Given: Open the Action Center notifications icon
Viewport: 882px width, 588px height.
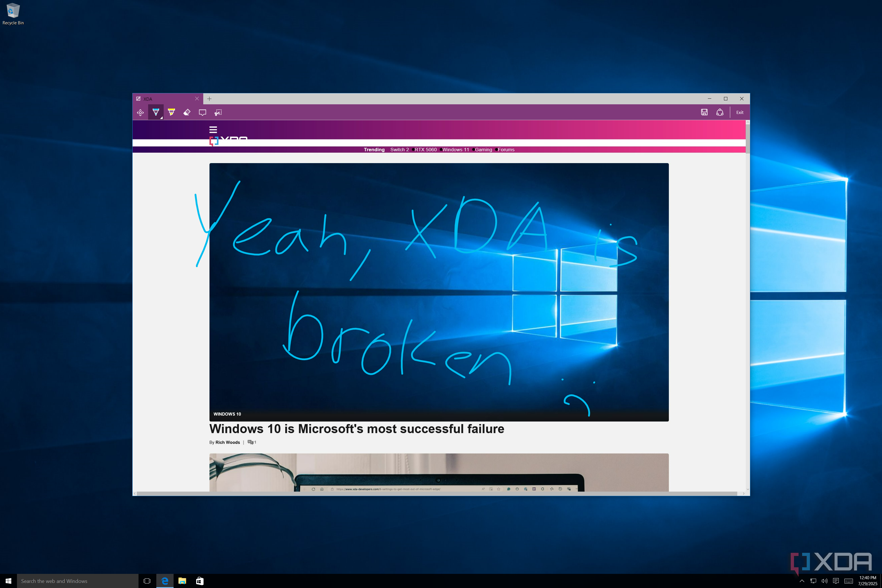Looking at the screenshot, I should [x=836, y=581].
